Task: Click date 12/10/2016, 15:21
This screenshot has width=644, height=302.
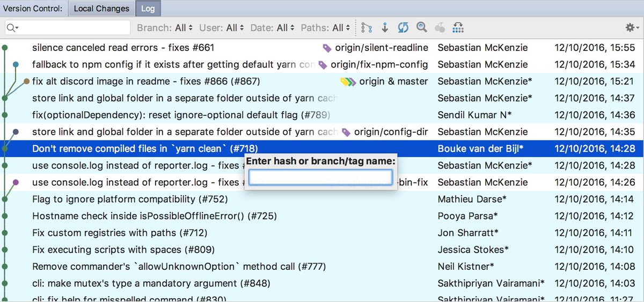Action: click(x=595, y=82)
